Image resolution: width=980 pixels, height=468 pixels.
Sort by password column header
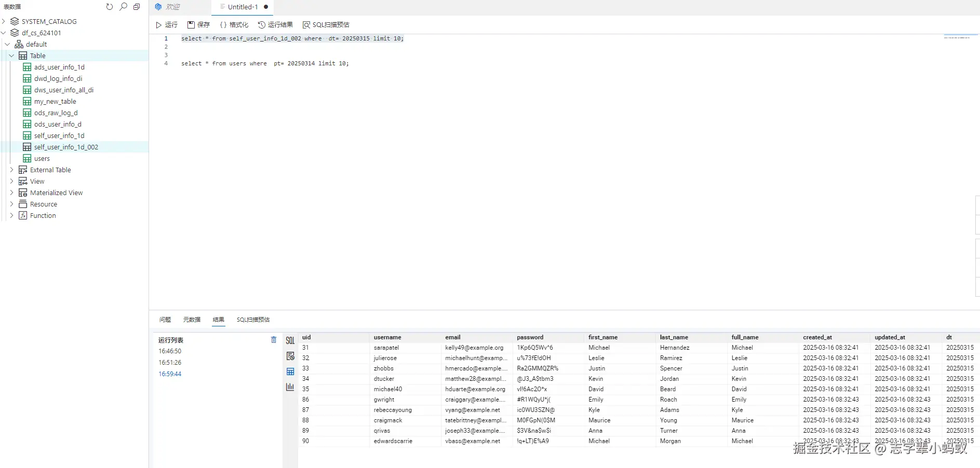(530, 337)
